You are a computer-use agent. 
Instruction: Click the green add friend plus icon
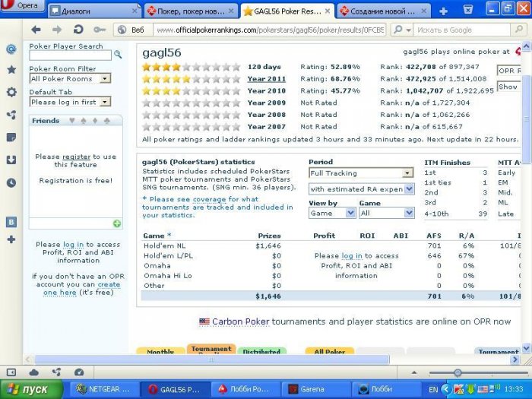click(117, 223)
